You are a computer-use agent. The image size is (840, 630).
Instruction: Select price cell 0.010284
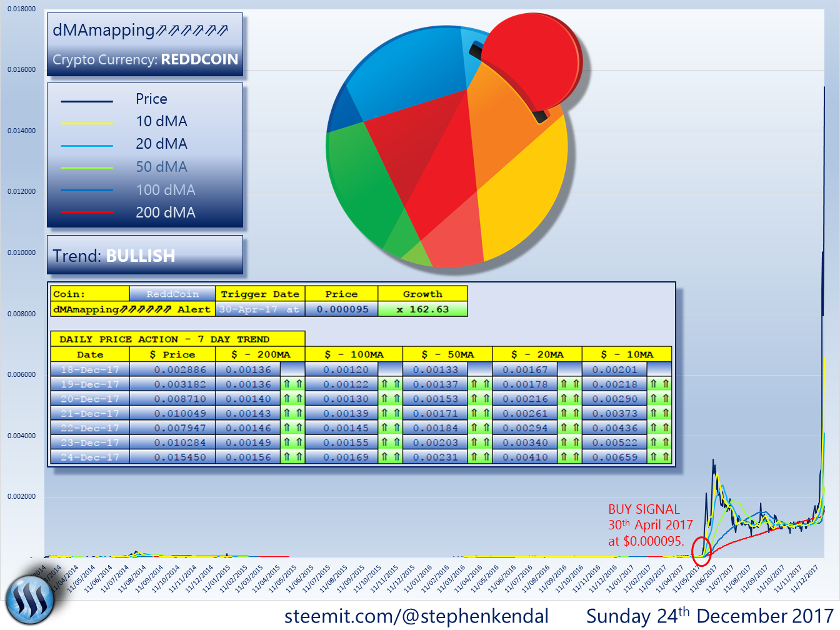pos(172,442)
